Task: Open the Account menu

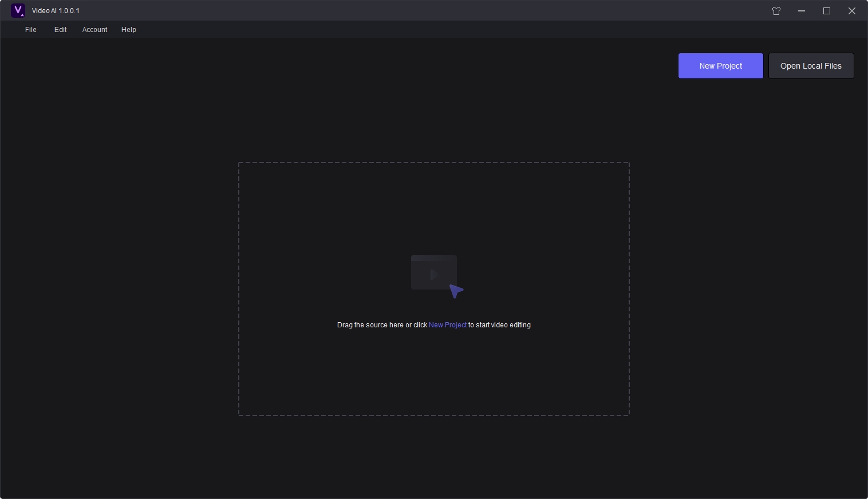Action: pyautogui.click(x=94, y=29)
